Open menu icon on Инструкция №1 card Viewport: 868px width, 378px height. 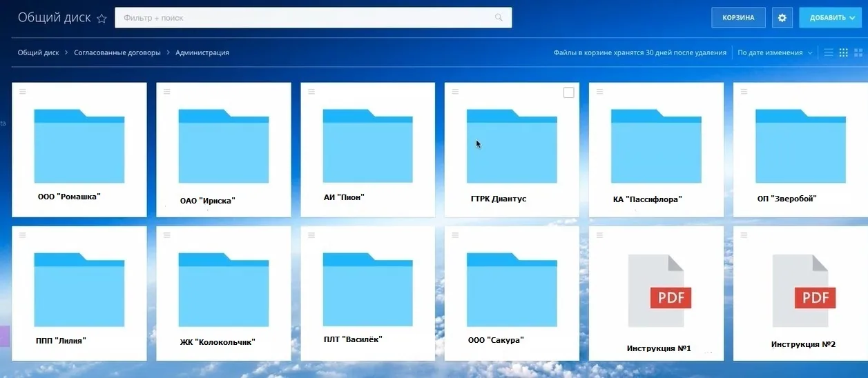point(599,235)
